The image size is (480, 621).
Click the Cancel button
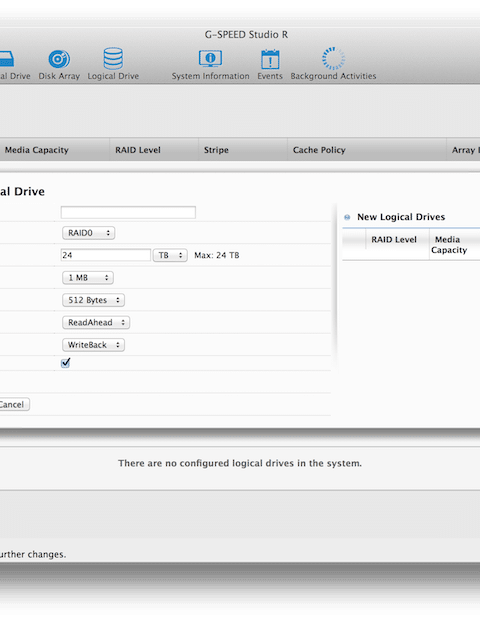click(13, 404)
